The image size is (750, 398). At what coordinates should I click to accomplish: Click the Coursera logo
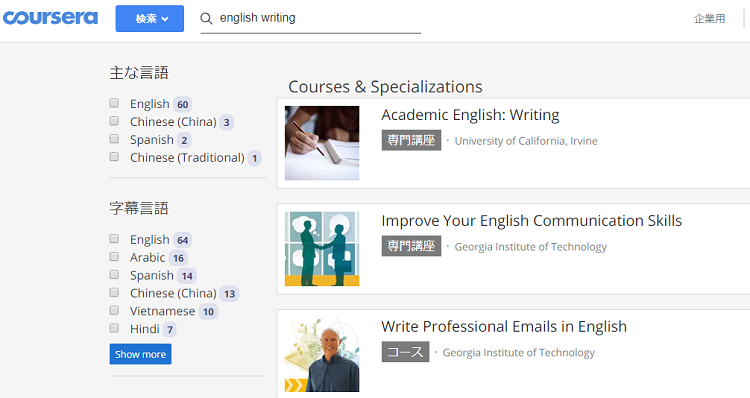(x=50, y=18)
